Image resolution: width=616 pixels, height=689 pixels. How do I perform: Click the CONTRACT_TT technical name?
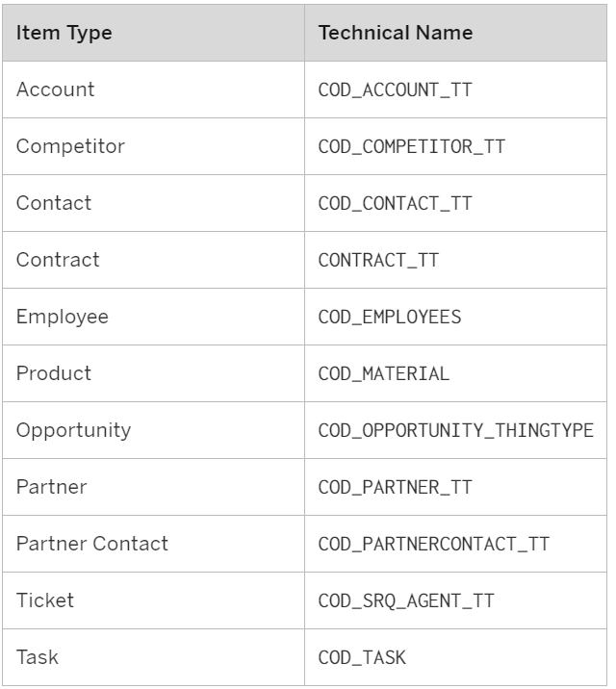tap(379, 261)
